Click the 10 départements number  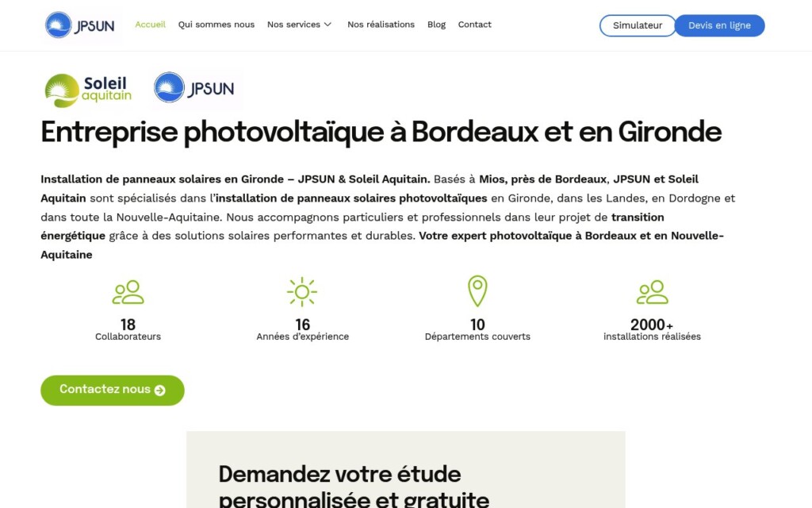(477, 325)
